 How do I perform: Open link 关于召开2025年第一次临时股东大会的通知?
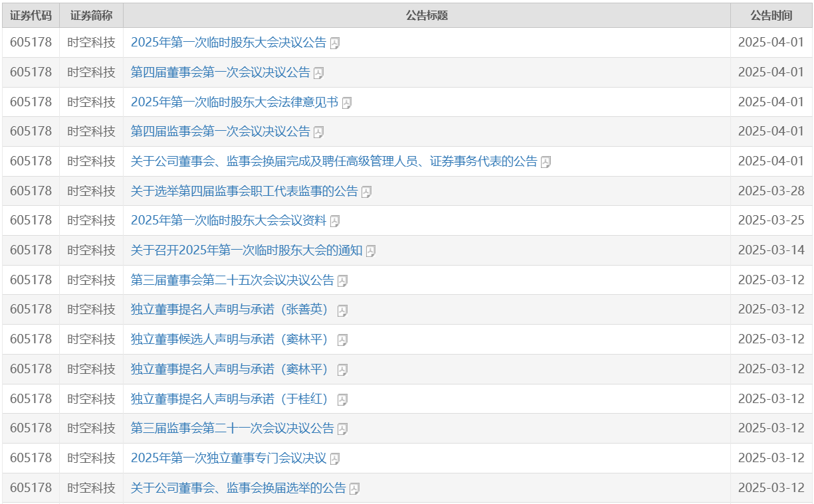247,250
